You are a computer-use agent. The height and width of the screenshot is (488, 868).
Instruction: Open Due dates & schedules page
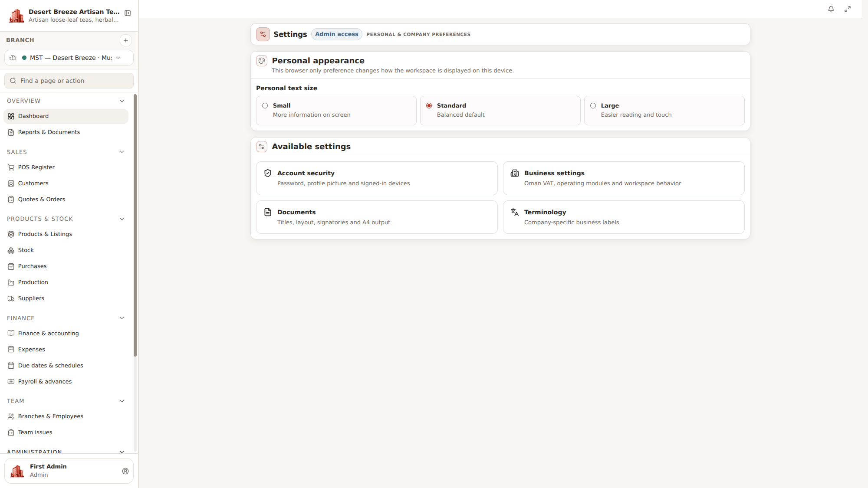click(x=66, y=366)
